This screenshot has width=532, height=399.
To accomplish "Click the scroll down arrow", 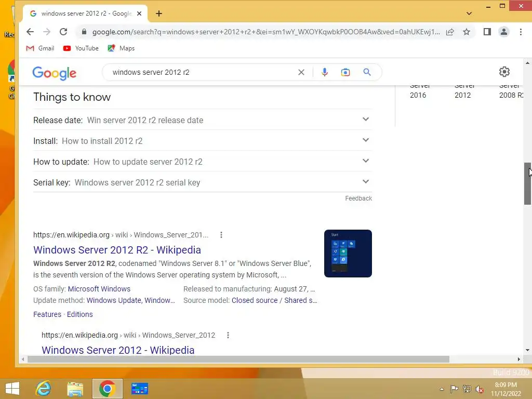I will point(527,350).
